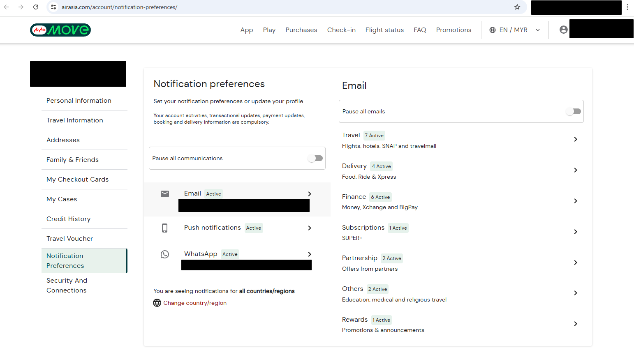This screenshot has width=634, height=364.
Task: Bookmark this page with the star icon
Action: [517, 7]
